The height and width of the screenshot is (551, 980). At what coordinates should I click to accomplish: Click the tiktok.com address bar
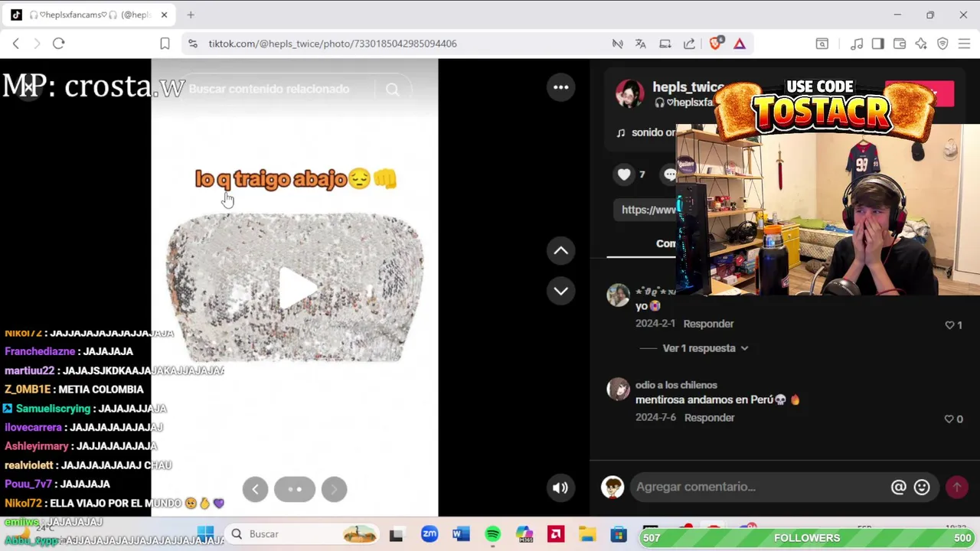point(332,44)
